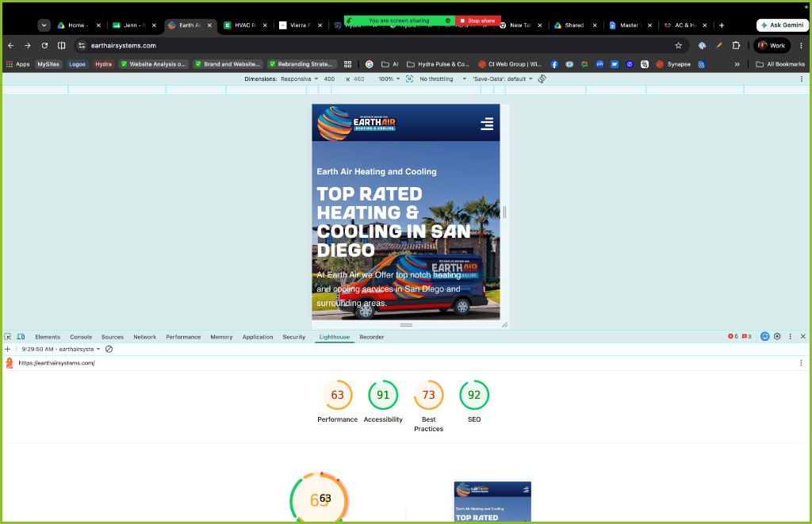Open the Console panel tab
This screenshot has width=812, height=524.
pyautogui.click(x=81, y=337)
